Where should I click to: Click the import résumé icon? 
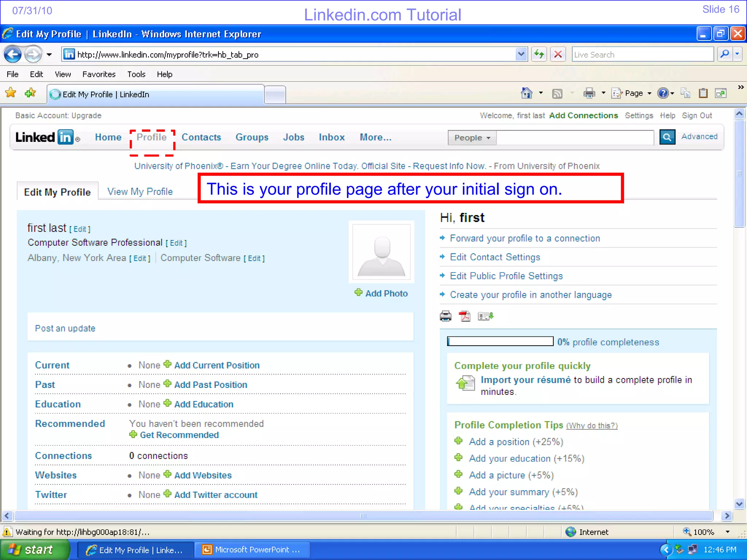pyautogui.click(x=465, y=383)
